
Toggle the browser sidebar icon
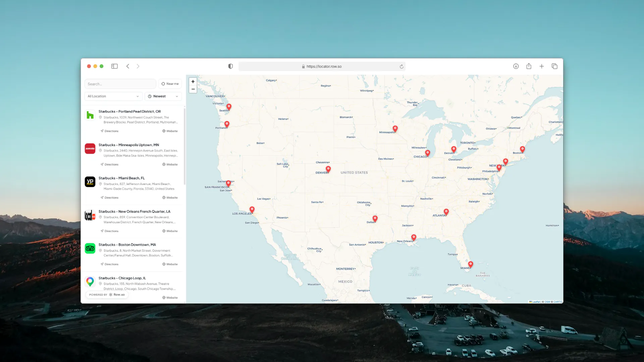114,66
